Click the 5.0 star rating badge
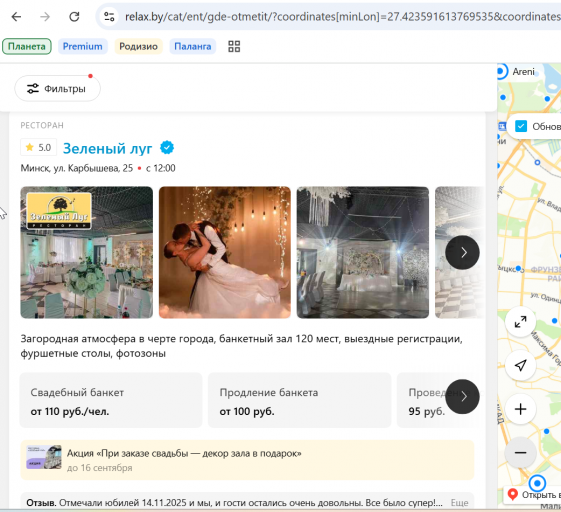The height and width of the screenshot is (512, 561). [x=39, y=147]
